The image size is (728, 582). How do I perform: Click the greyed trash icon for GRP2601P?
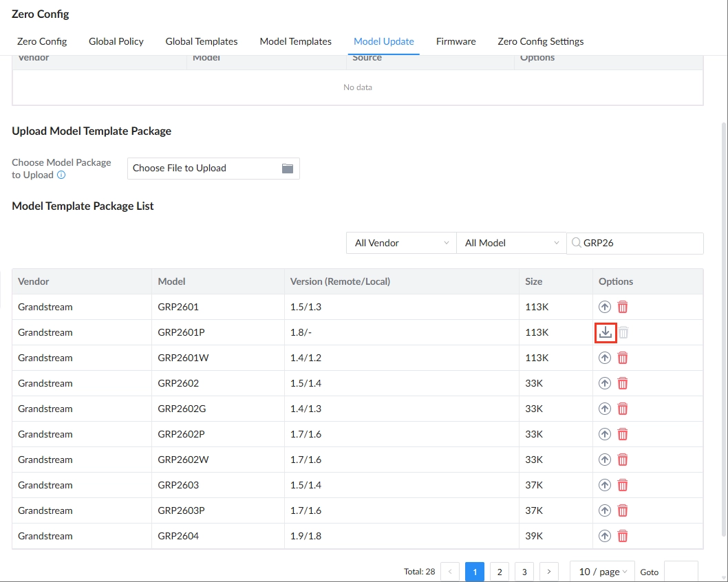tap(623, 332)
